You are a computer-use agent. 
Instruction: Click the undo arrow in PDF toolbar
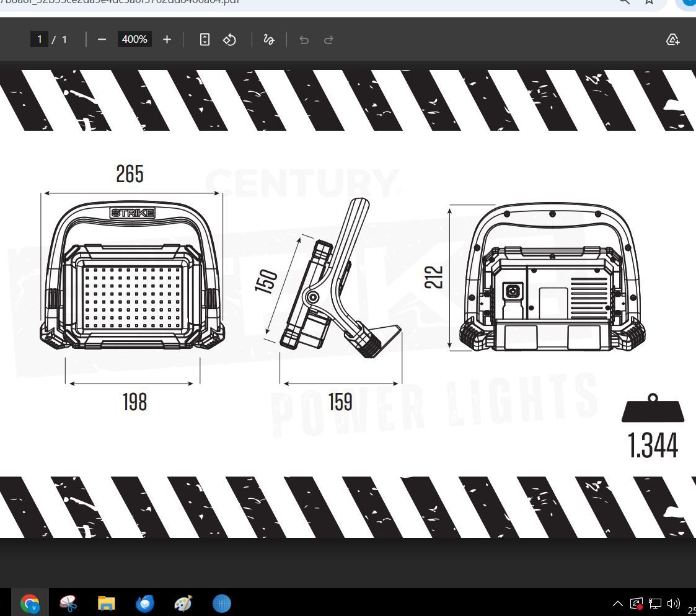[304, 40]
